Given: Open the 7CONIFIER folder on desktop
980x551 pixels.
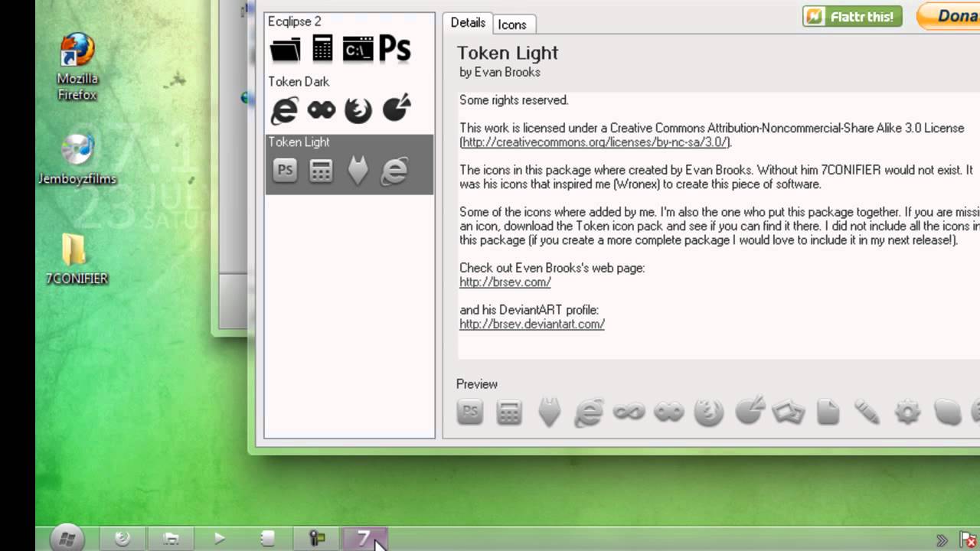Looking at the screenshot, I should click(77, 259).
